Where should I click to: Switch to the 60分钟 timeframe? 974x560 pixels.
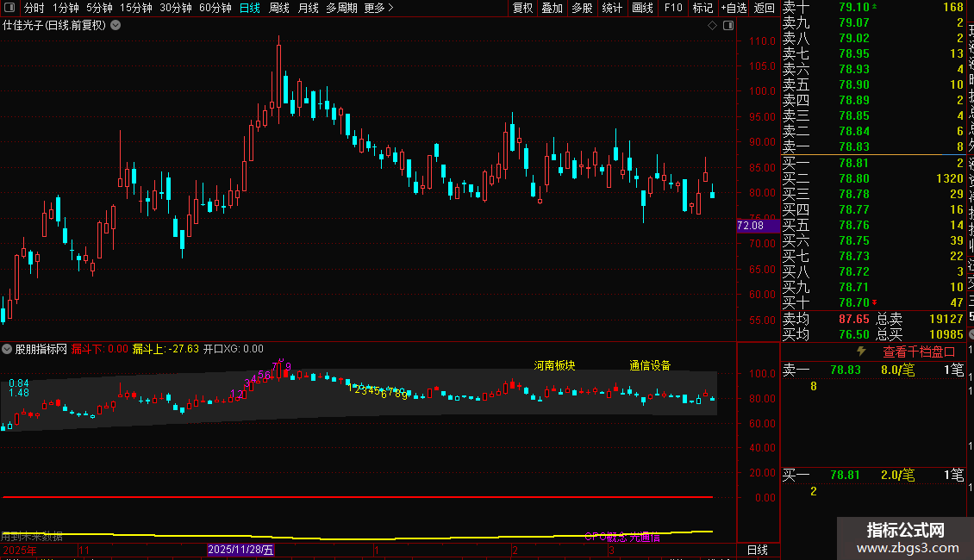point(215,8)
